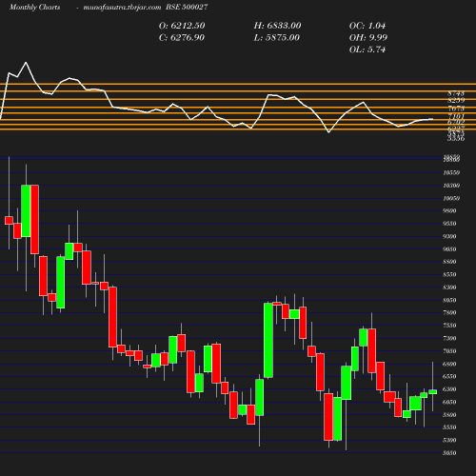This screenshot has height=476, width=476.
Task: Click the 7800 price axis label
Action: [449, 313]
